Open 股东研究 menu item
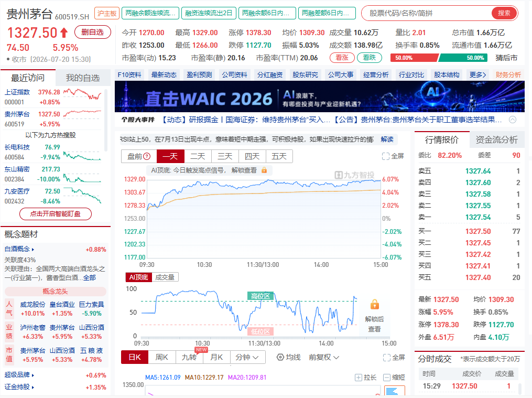Image resolution: width=532 pixels, height=398 pixels. pos(305,74)
